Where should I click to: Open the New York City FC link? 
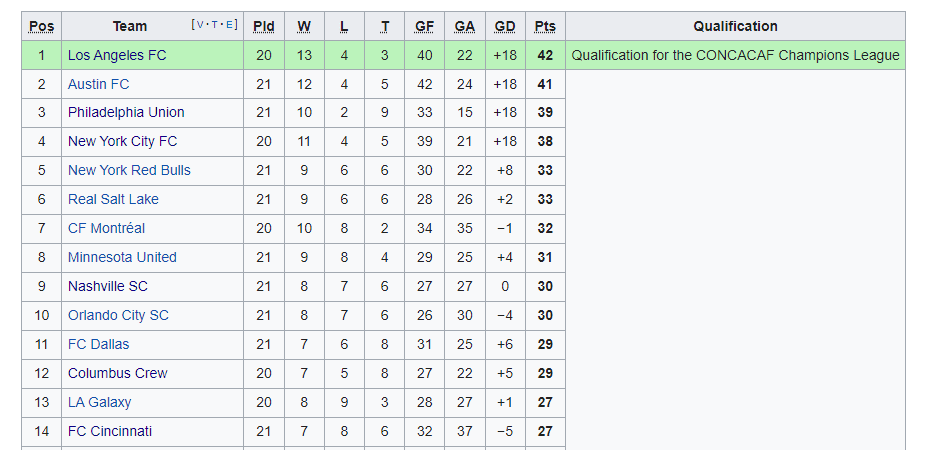[122, 141]
